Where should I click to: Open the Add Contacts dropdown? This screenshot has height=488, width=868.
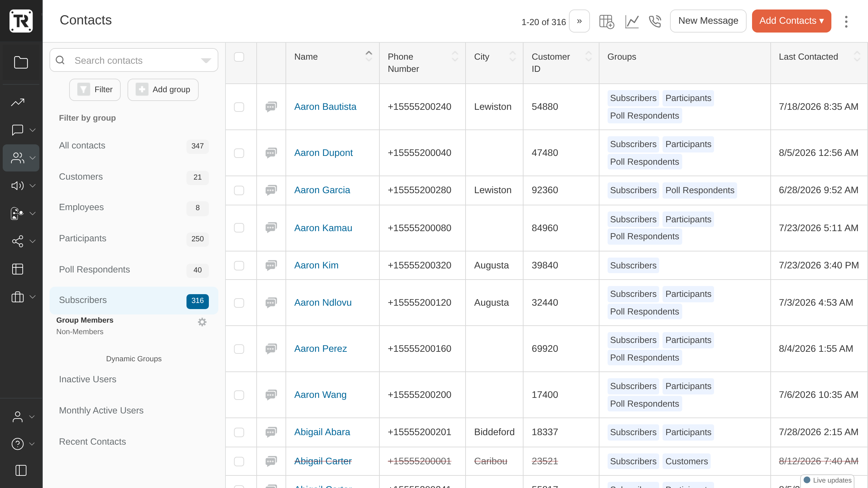(x=791, y=21)
